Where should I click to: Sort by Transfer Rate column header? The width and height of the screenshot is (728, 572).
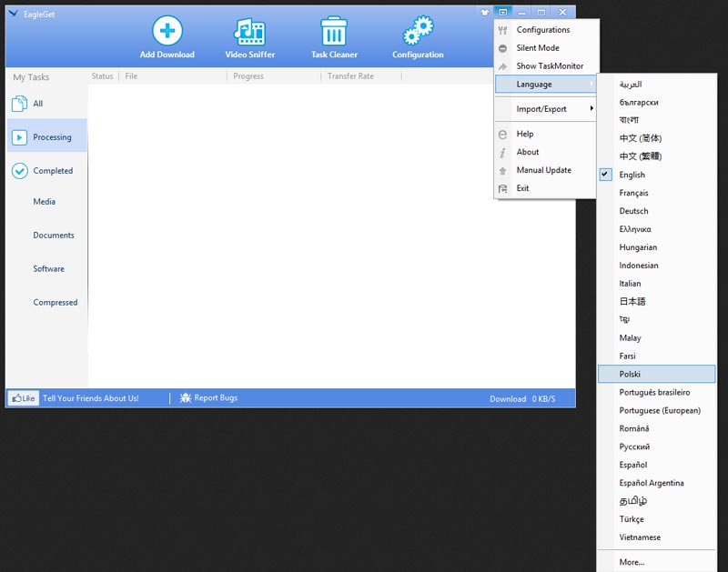pos(350,76)
